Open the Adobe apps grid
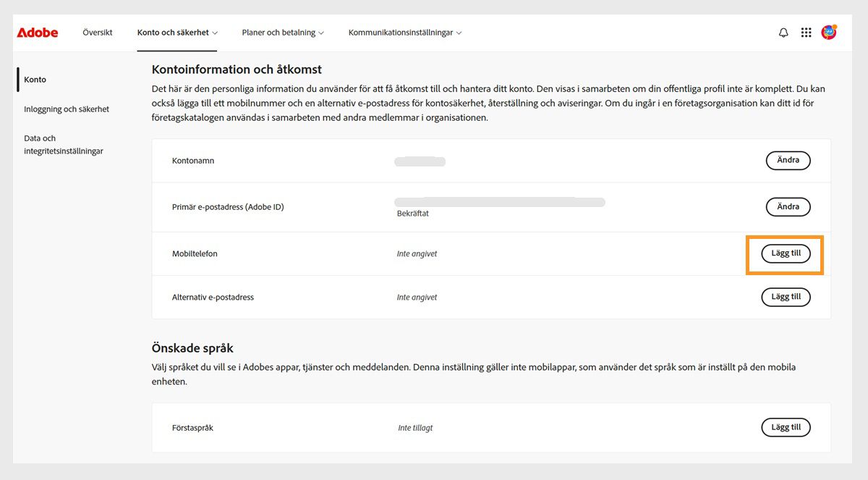The height and width of the screenshot is (480, 868). pyautogui.click(x=806, y=32)
